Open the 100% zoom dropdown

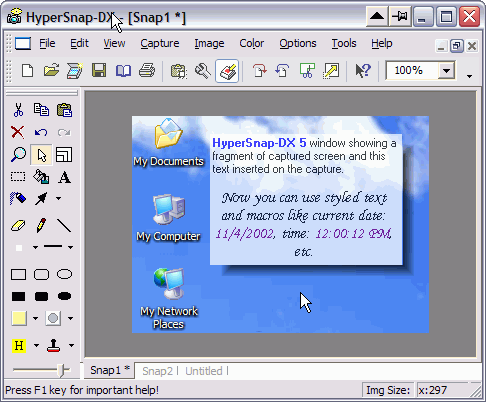pos(446,70)
